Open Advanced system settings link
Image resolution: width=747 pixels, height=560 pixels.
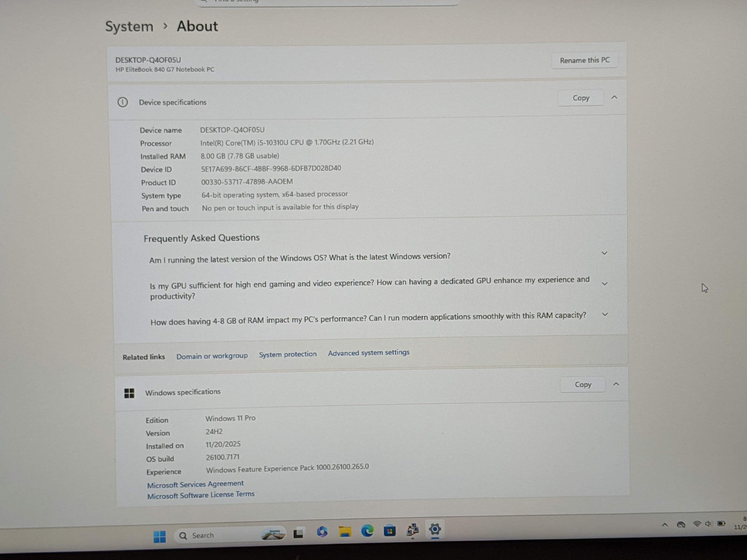click(x=368, y=353)
